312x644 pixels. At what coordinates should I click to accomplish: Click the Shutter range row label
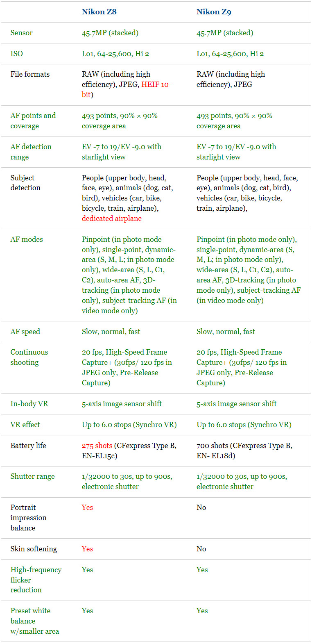click(33, 476)
